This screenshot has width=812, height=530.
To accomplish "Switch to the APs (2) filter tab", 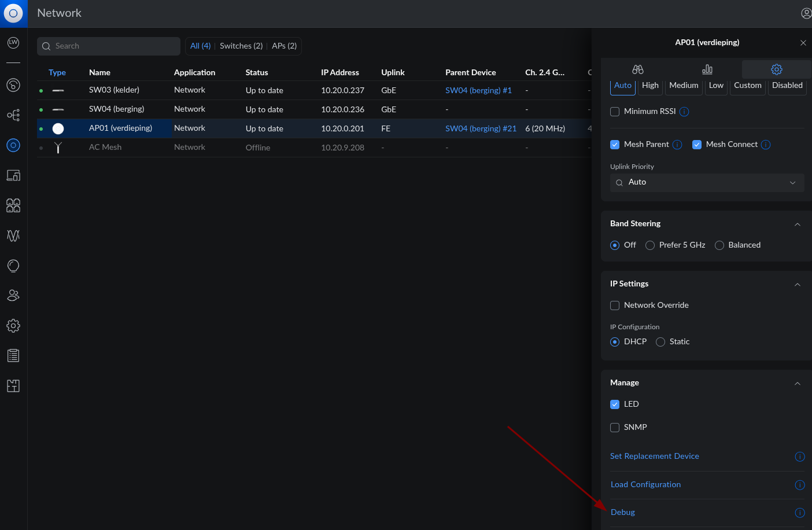I will [x=284, y=46].
